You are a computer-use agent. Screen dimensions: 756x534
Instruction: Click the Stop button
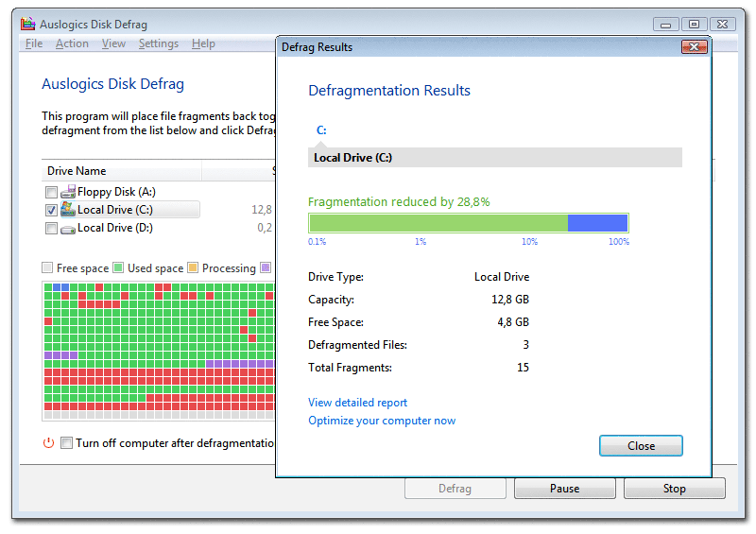674,489
